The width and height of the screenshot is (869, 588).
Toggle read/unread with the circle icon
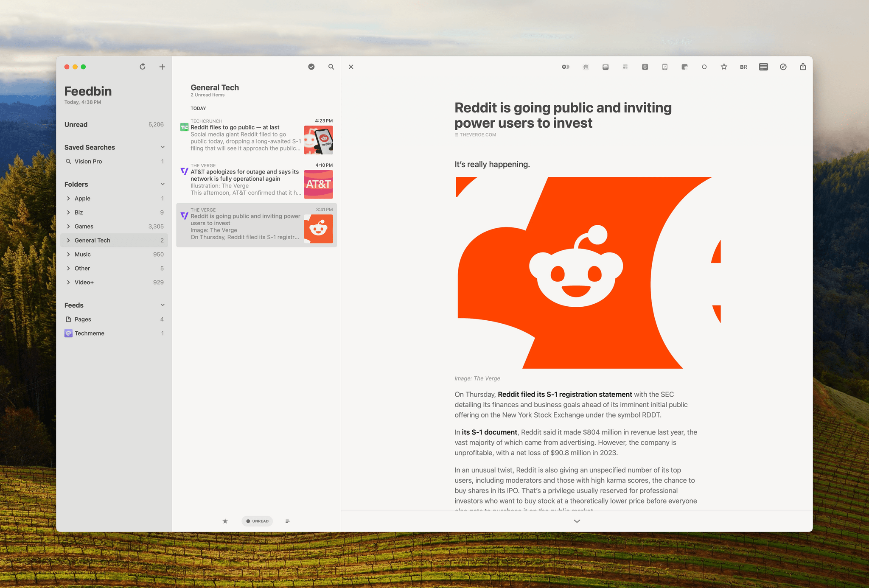click(704, 67)
